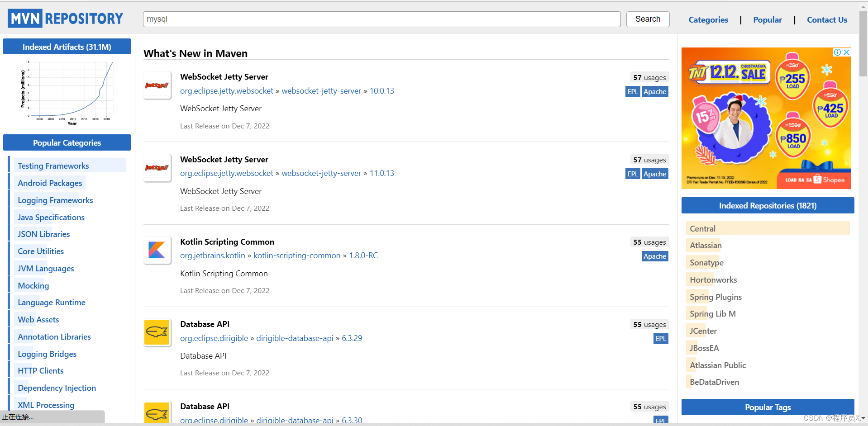Image resolution: width=868 pixels, height=426 pixels.
Task: Open the Spring Lib M repository
Action: 713,314
